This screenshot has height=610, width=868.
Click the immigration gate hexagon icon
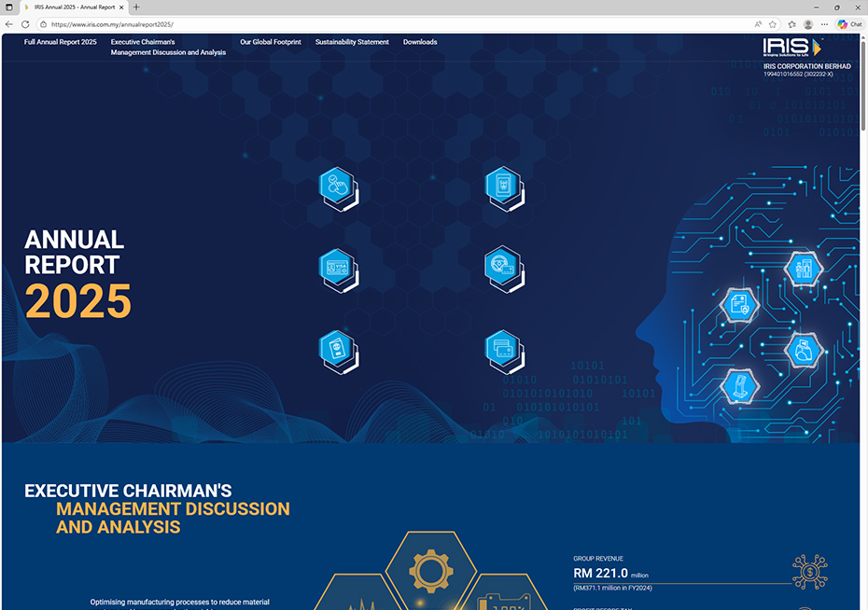803,270
